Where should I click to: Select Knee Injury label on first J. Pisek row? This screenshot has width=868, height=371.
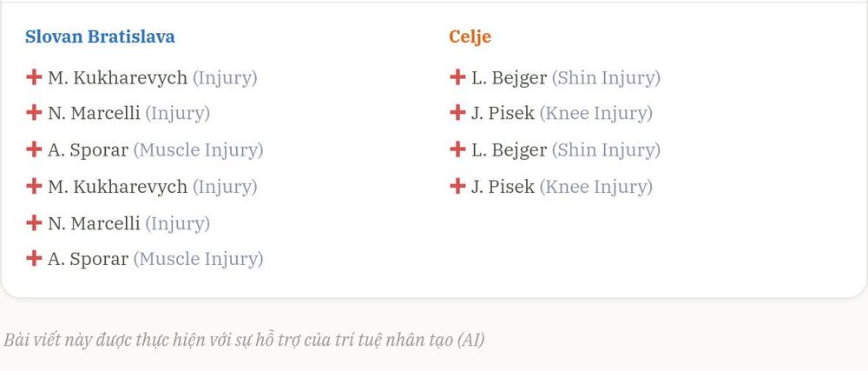tap(596, 114)
